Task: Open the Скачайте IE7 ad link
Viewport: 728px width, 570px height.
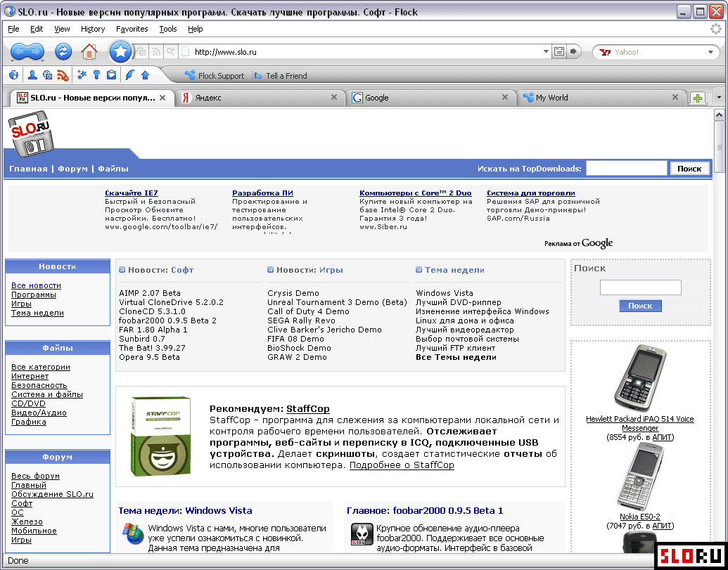Action: tap(132, 193)
